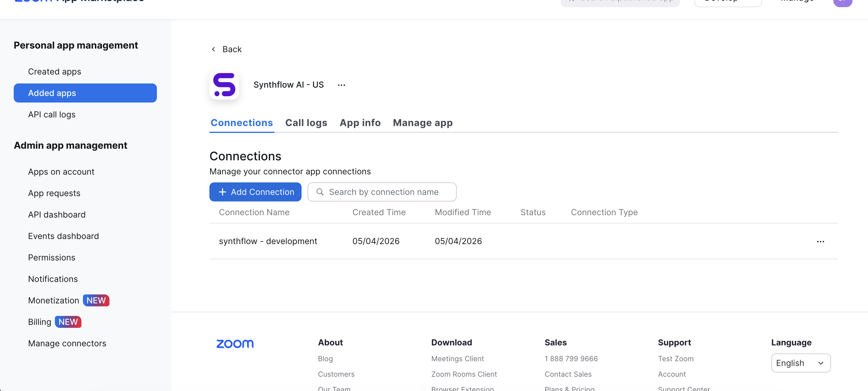Select the synthflow - development connection name
The image size is (868, 391).
[268, 241]
